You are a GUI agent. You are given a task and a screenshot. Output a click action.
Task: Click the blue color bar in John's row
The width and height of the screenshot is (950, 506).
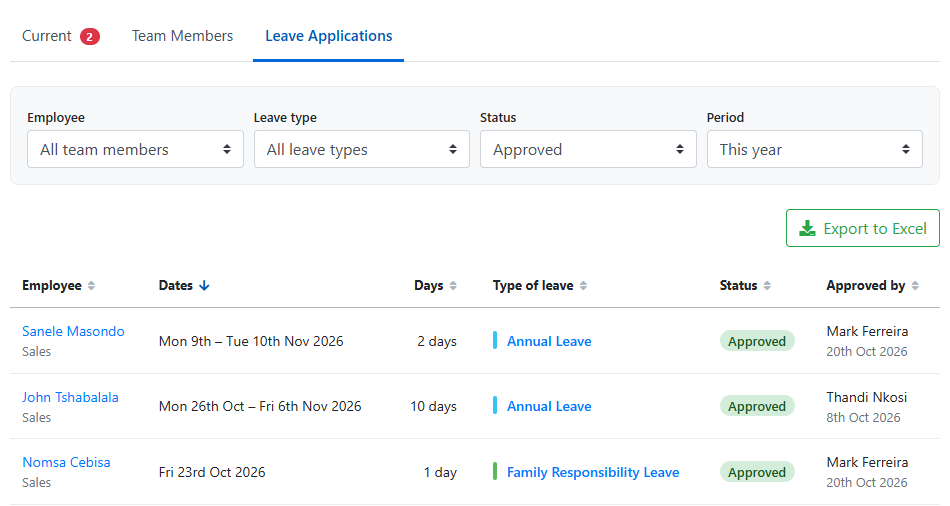[495, 405]
